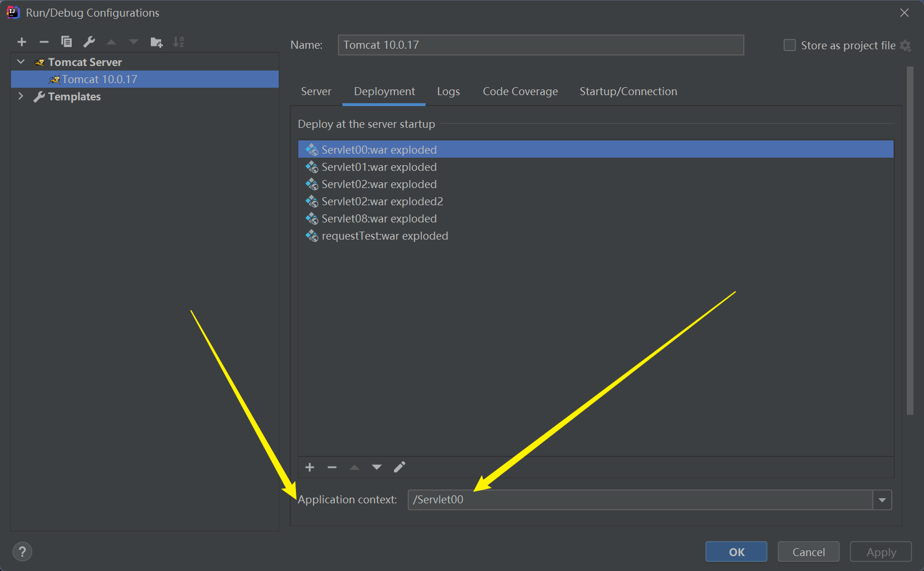The image size is (924, 571).
Task: Click the Application context text field
Action: coord(641,500)
